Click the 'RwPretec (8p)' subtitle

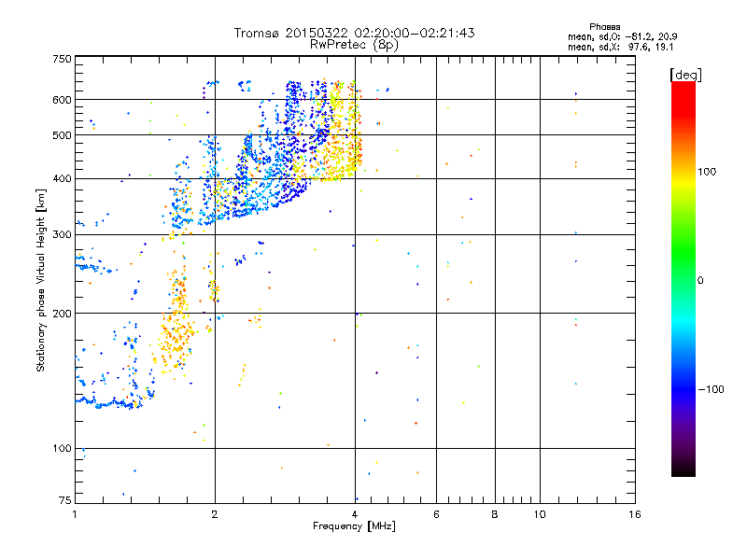pyautogui.click(x=354, y=45)
